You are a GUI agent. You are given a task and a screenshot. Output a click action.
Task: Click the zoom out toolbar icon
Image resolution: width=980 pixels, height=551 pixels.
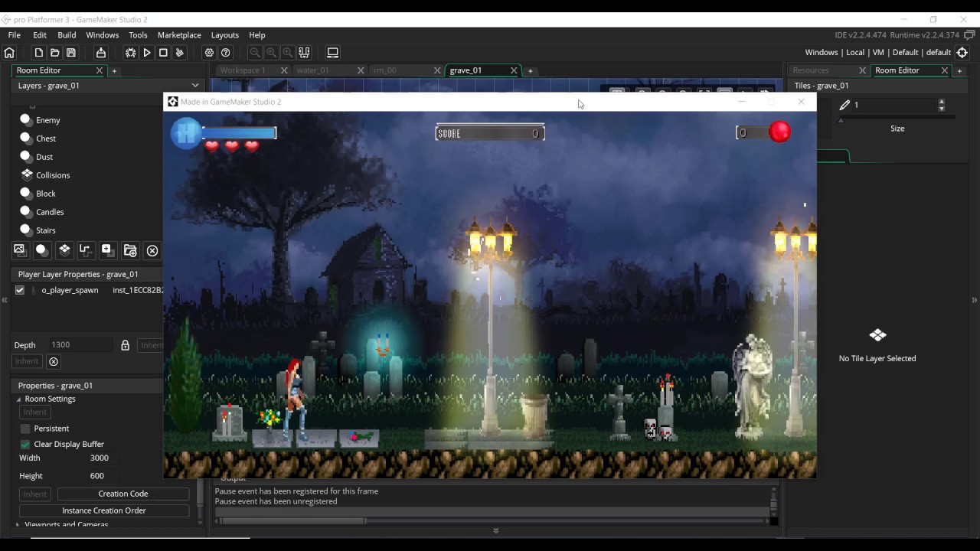pos(255,53)
